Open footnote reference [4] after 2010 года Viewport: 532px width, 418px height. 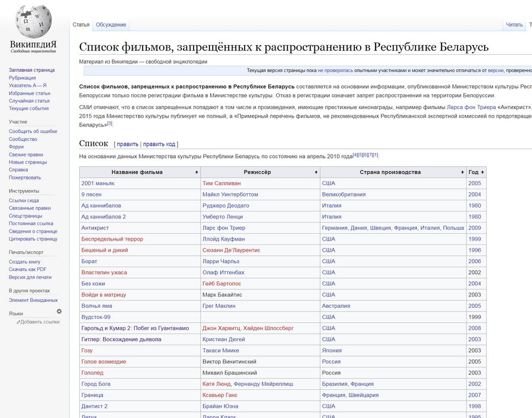[x=355, y=155]
